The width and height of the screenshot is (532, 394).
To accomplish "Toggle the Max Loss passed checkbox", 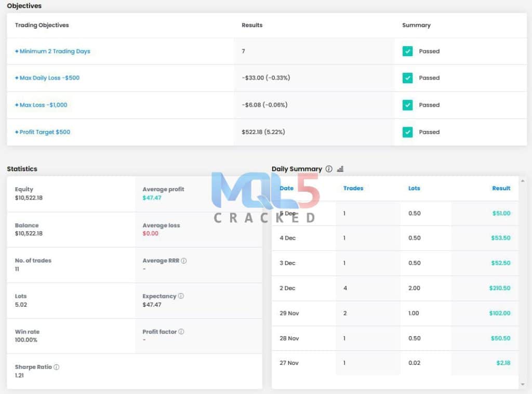I will point(407,105).
